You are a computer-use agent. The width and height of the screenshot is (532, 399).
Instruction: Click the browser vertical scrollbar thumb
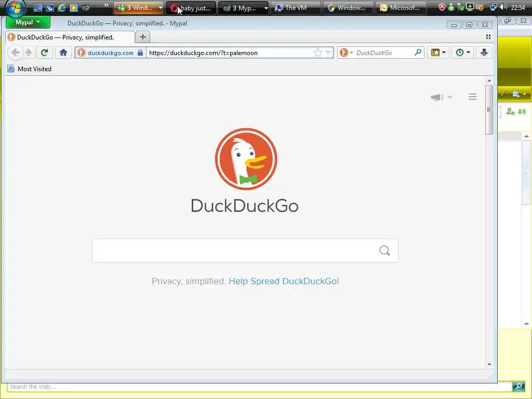489,109
